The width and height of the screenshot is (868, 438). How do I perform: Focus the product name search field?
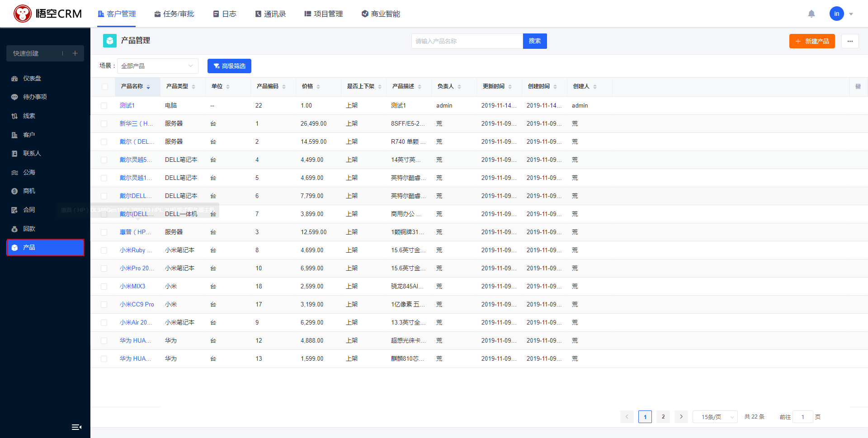467,41
